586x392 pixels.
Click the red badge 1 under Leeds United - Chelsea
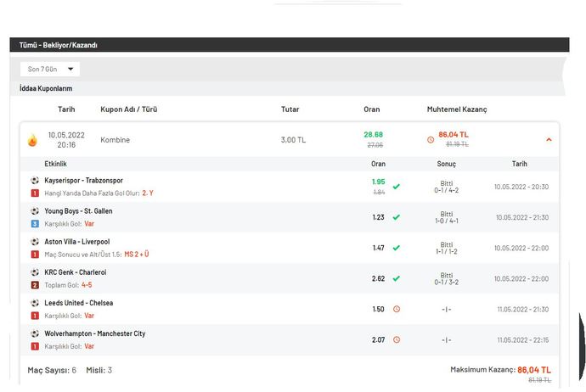pyautogui.click(x=35, y=316)
